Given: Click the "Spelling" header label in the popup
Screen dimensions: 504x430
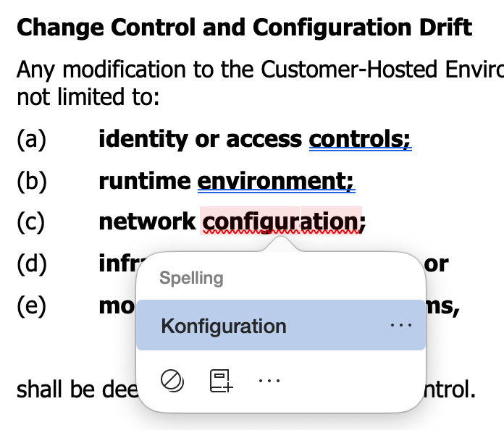Looking at the screenshot, I should click(191, 278).
